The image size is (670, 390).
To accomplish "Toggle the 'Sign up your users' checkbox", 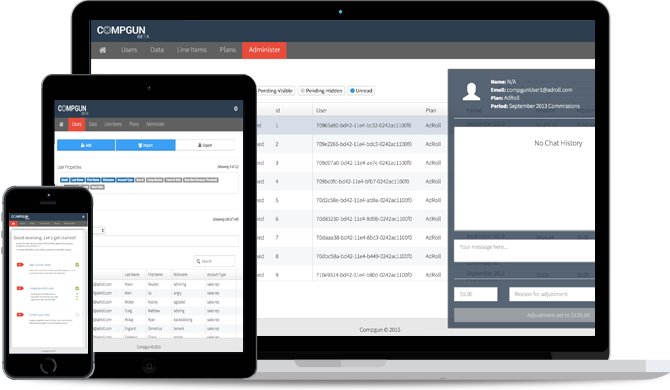I will tap(77, 265).
